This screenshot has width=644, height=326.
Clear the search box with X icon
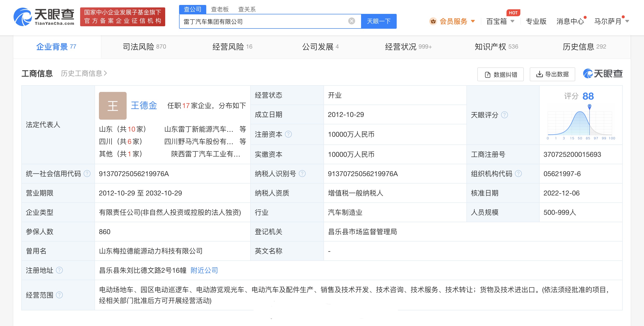click(351, 21)
